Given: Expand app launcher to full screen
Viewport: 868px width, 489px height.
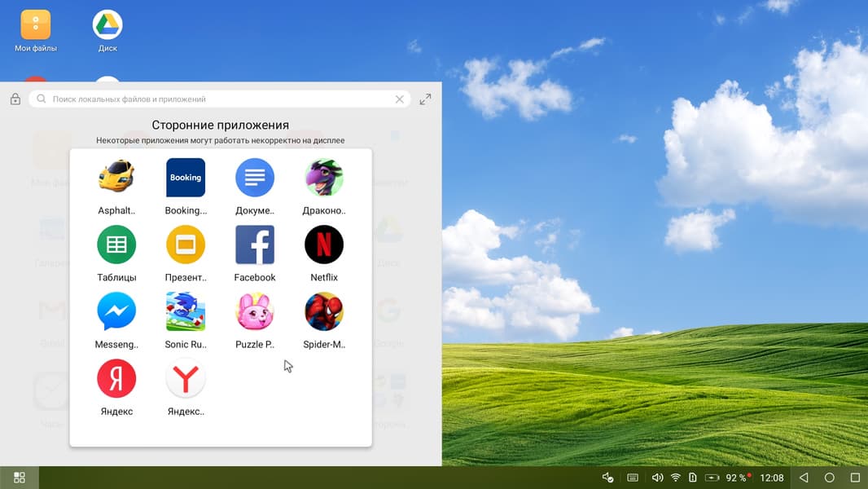Looking at the screenshot, I should pyautogui.click(x=425, y=99).
